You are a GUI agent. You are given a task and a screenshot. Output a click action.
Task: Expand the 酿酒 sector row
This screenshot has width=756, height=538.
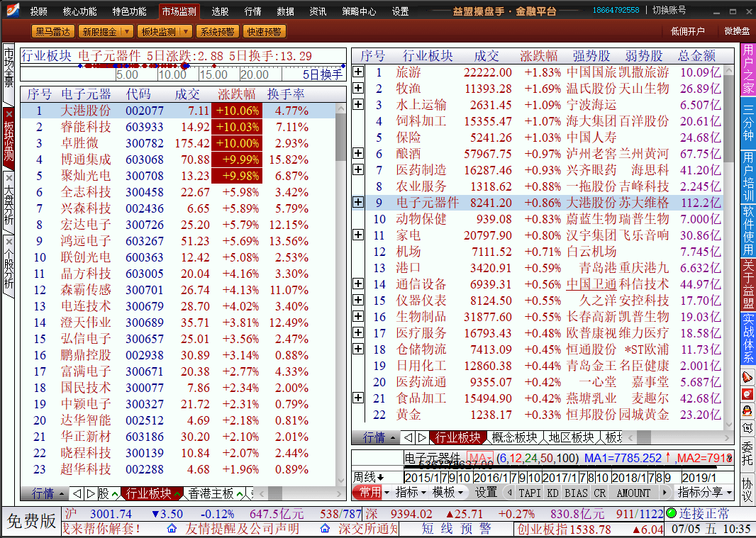coord(358,153)
